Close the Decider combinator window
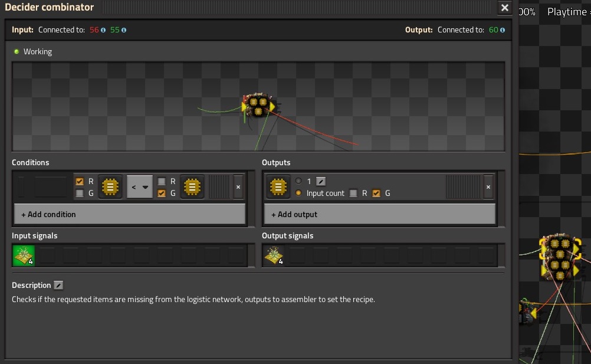Screen dimensions: 591x364 tap(505, 8)
